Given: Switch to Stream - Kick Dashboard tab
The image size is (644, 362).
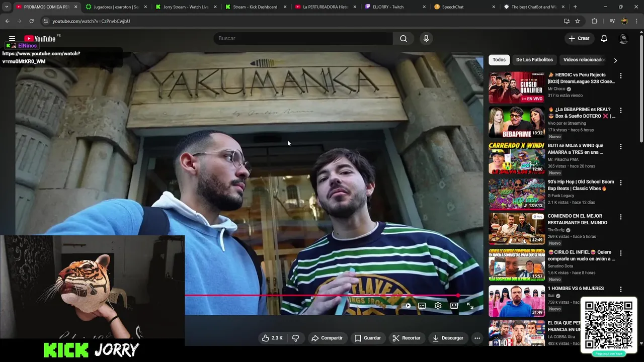Looking at the screenshot, I should [255, 7].
